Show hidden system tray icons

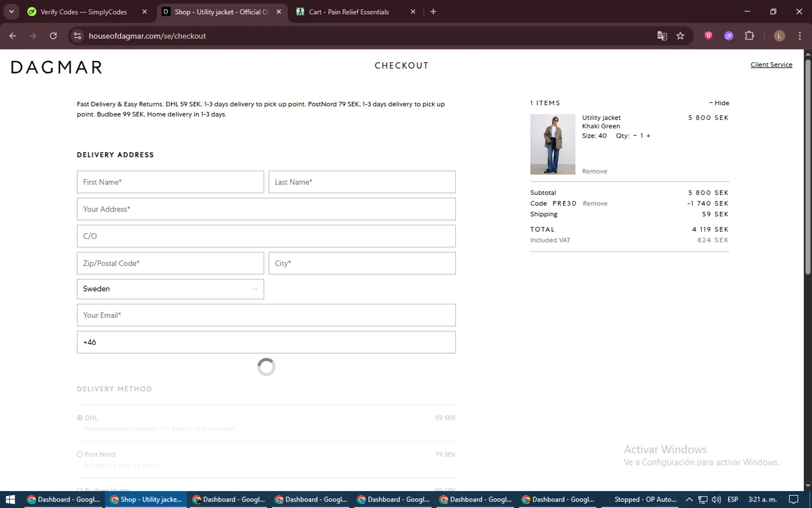(x=689, y=499)
